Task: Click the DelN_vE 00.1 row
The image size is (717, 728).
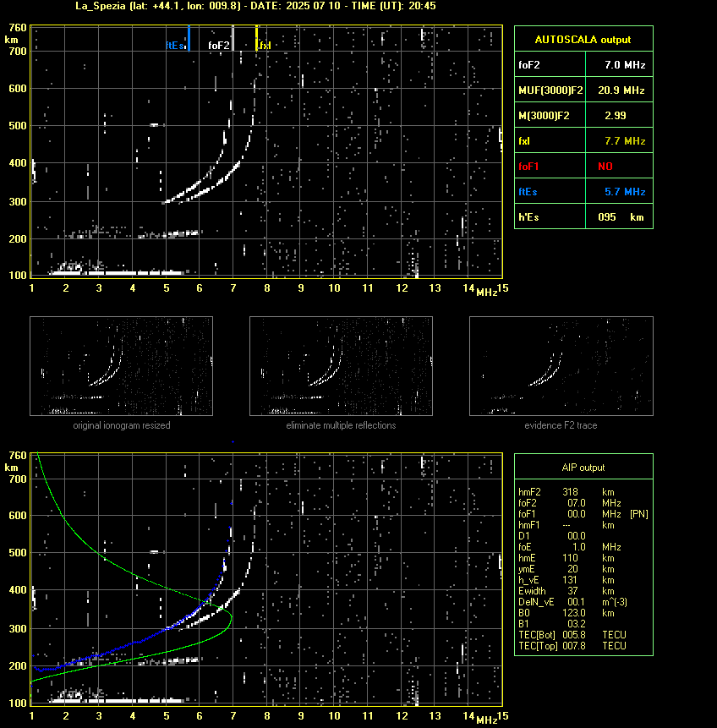Action: coord(573,602)
